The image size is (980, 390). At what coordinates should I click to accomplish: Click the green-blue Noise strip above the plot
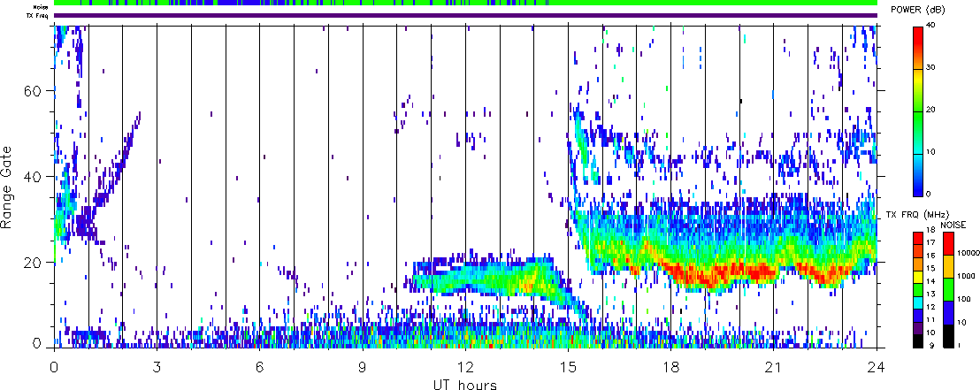point(465,4)
